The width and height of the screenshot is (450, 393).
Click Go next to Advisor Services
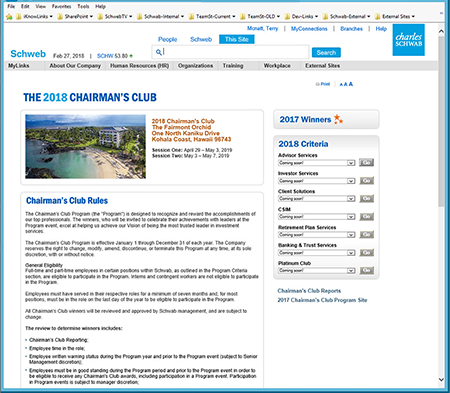(x=366, y=163)
